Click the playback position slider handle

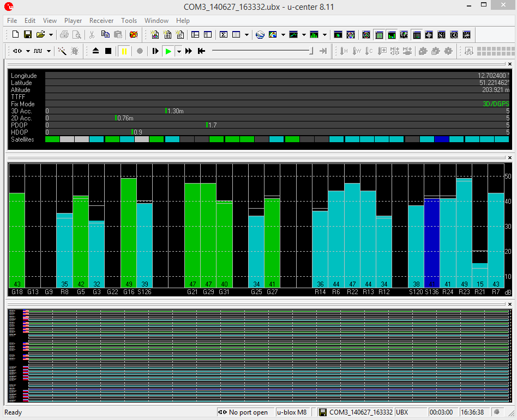pos(311,51)
